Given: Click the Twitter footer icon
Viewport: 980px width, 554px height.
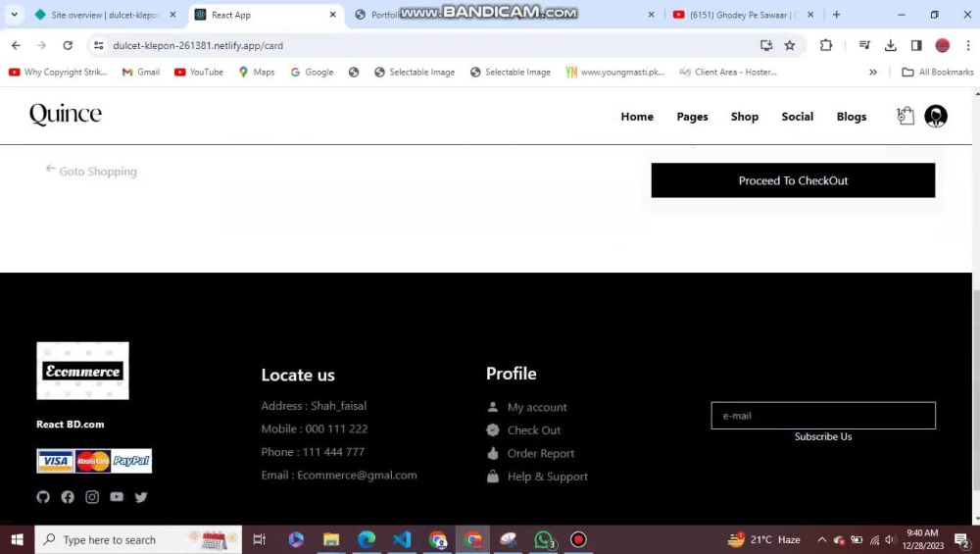Looking at the screenshot, I should [x=141, y=497].
